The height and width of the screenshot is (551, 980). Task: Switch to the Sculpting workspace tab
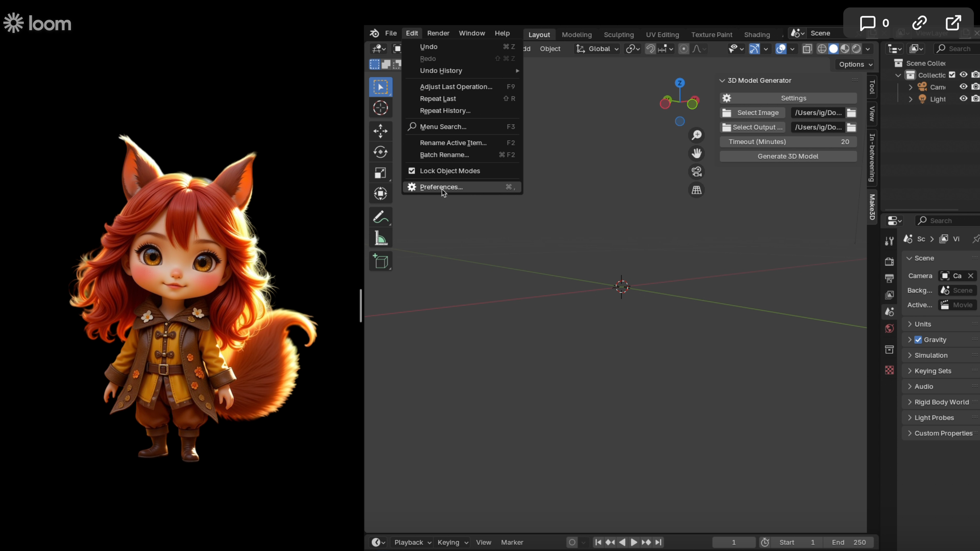619,35
